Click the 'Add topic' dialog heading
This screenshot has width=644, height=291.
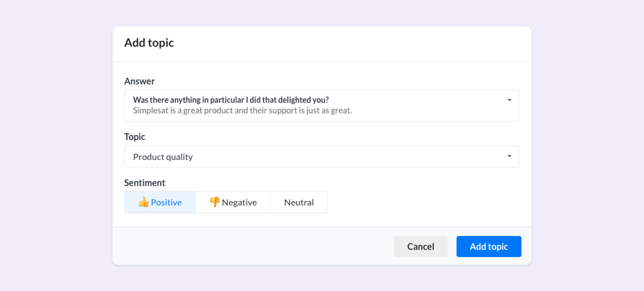pyautogui.click(x=149, y=42)
